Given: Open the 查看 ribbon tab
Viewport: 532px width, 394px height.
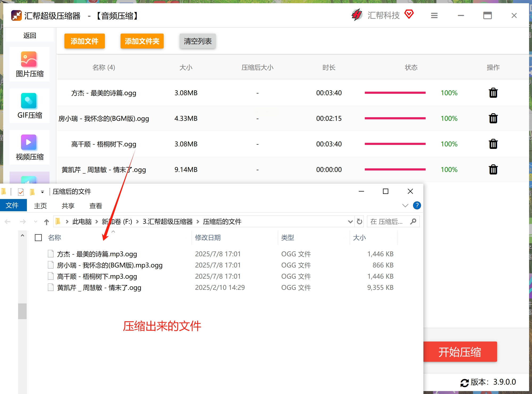Looking at the screenshot, I should [96, 206].
